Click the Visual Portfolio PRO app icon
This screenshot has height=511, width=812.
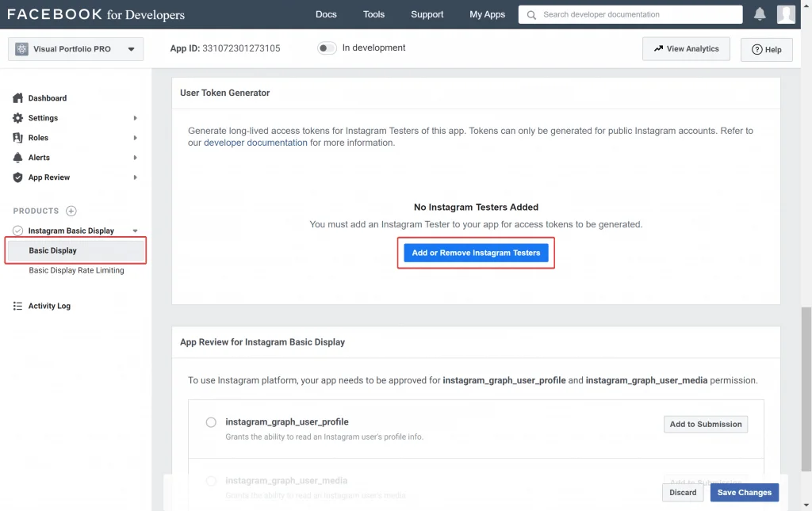pyautogui.click(x=21, y=49)
